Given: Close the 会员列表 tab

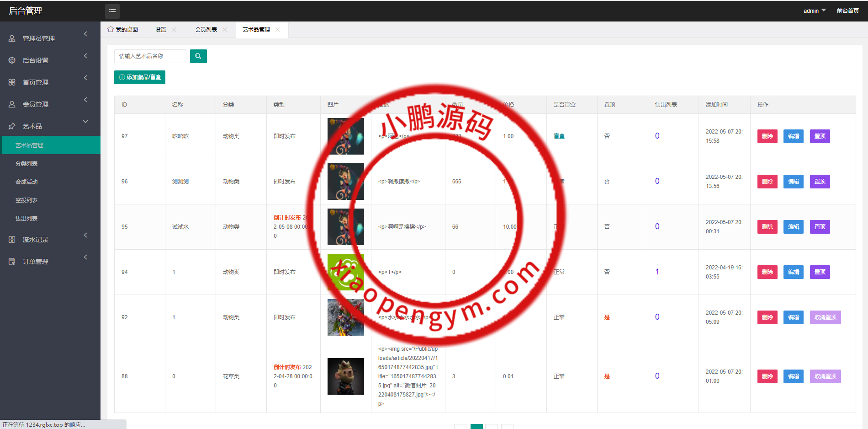Looking at the screenshot, I should coord(225,30).
